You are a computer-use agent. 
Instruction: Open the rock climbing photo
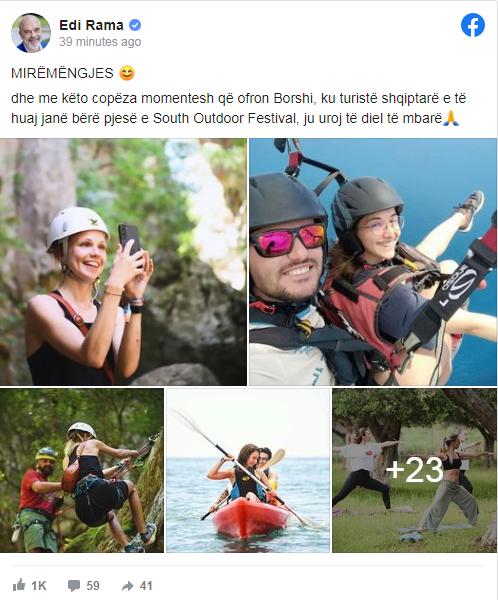[x=82, y=470]
